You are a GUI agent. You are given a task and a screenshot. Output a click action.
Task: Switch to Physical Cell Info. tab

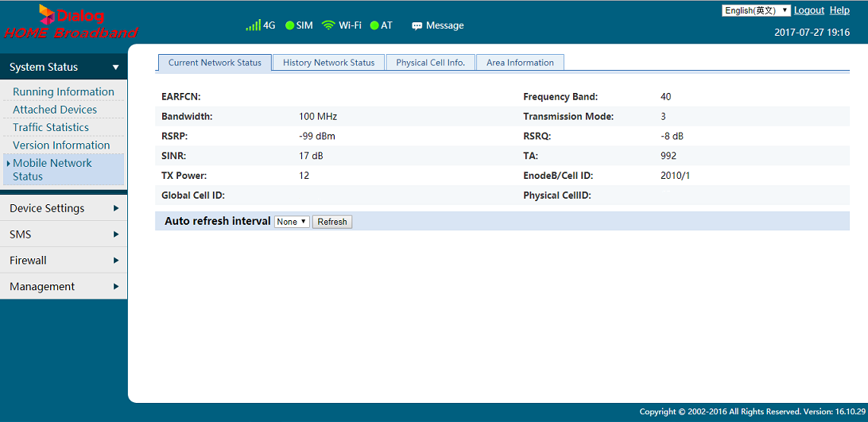pos(431,63)
